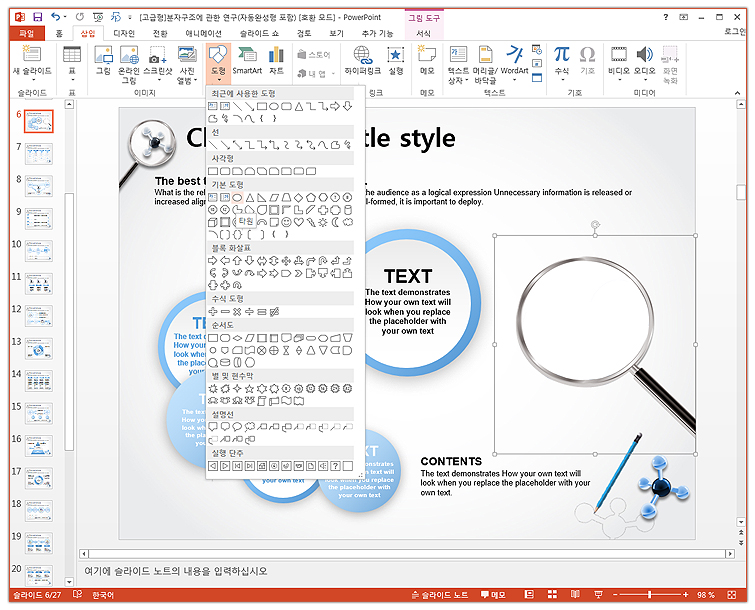Open header/footer with 머리글/바닥글
This screenshot has height=610, width=755.
(x=485, y=65)
